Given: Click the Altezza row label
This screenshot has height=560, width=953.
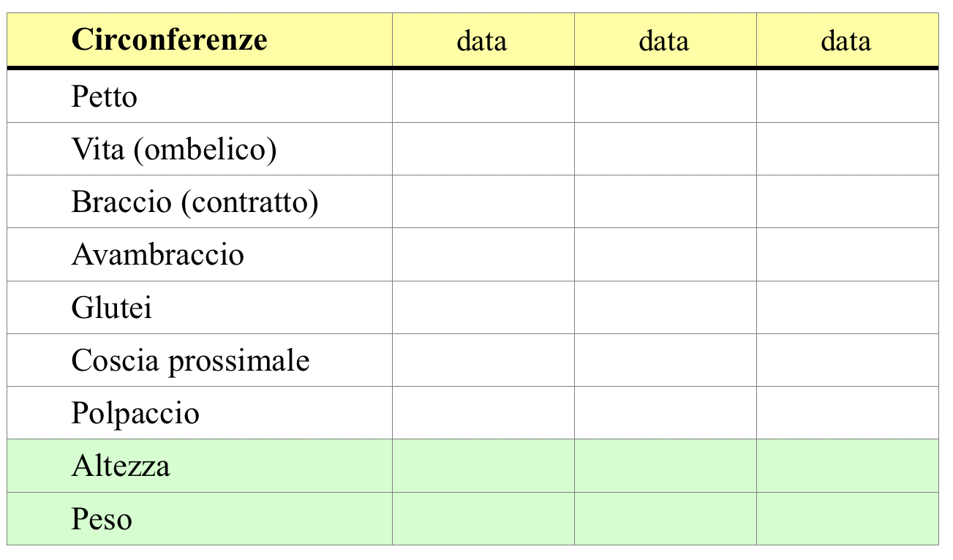Looking at the screenshot, I should point(121,466).
